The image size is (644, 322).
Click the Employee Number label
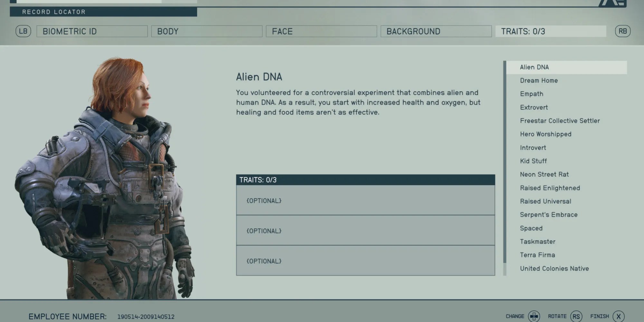coord(68,317)
